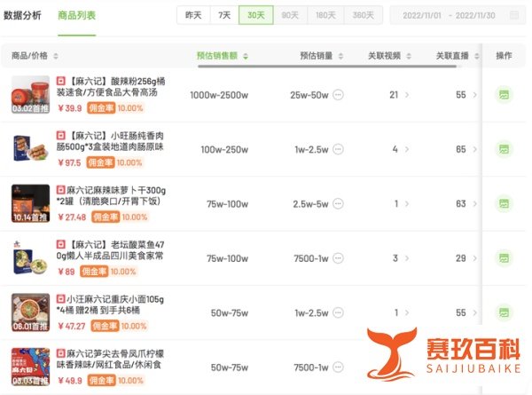Open product 麻六记麻辣味萝卜干300g
Screen dimensions: 532x395
(112, 195)
